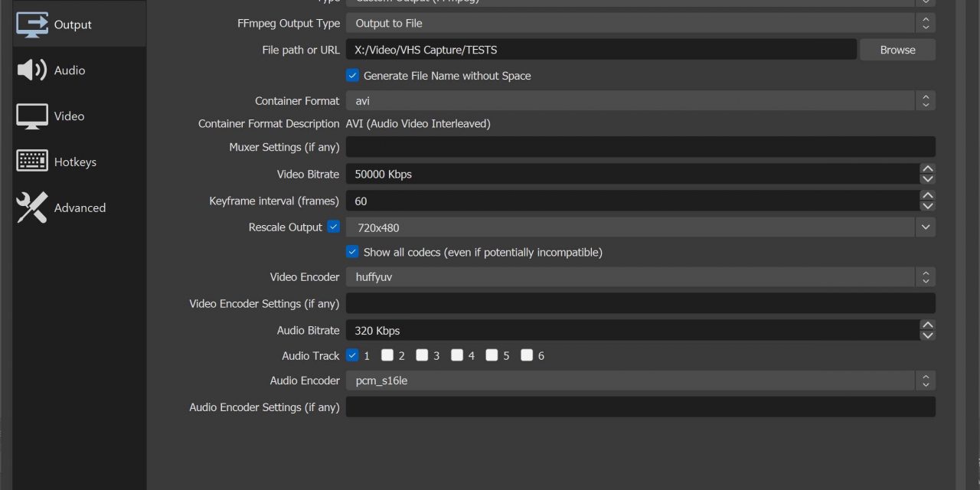
Task: Click the Audio speaker icon
Action: 32,70
